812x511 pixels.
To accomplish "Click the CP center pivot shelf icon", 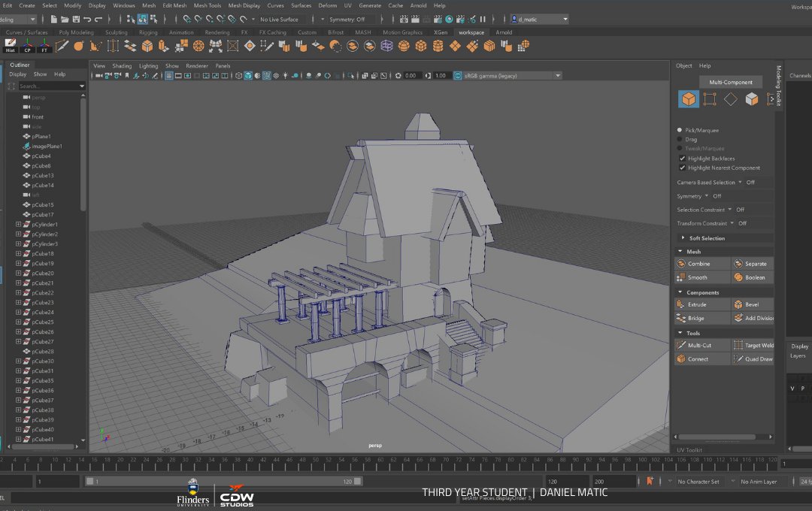I will pyautogui.click(x=28, y=46).
